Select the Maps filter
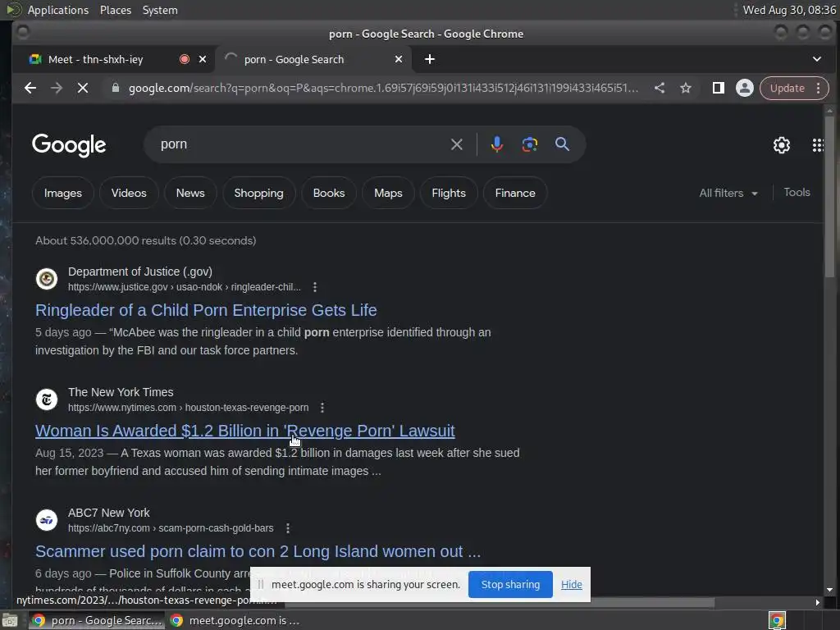The width and height of the screenshot is (840, 630). click(x=388, y=193)
